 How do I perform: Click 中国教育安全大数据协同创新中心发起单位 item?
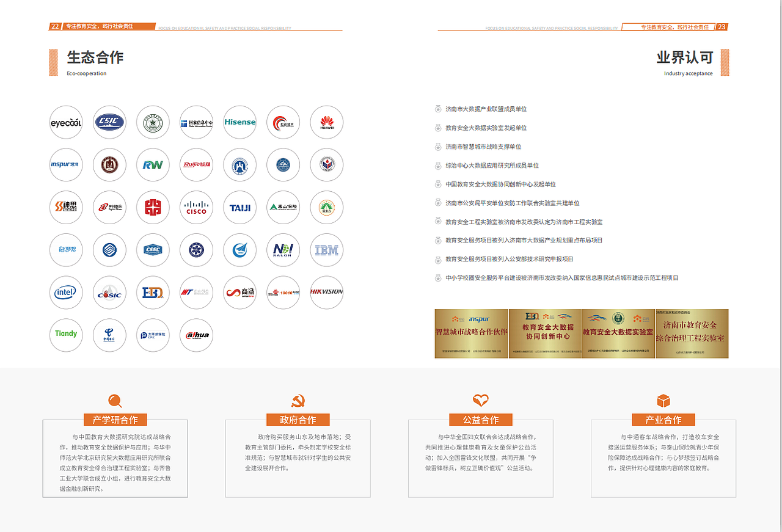pyautogui.click(x=501, y=184)
